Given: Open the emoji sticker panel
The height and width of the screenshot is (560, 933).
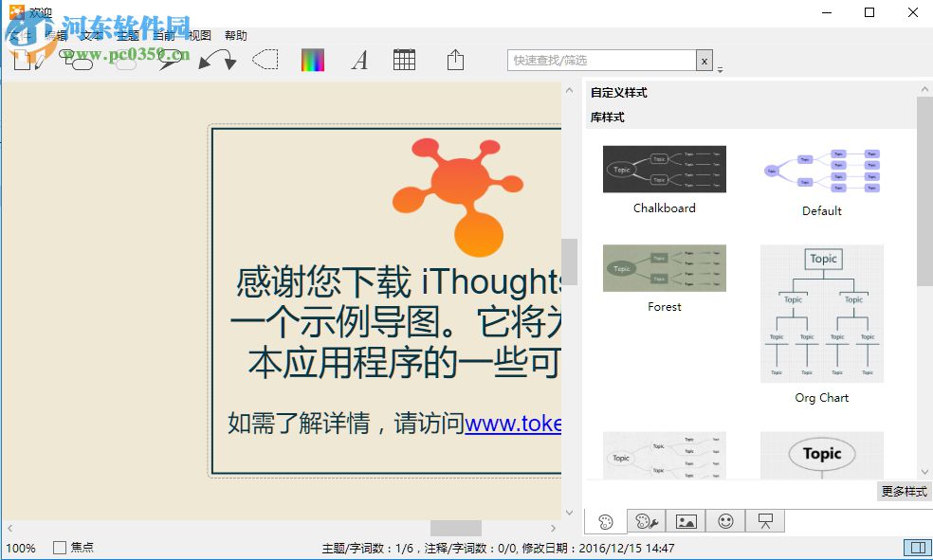Looking at the screenshot, I should (x=725, y=520).
